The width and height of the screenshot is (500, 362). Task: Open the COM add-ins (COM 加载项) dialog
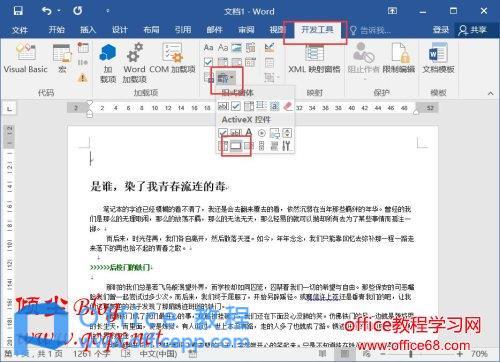pyautogui.click(x=172, y=58)
